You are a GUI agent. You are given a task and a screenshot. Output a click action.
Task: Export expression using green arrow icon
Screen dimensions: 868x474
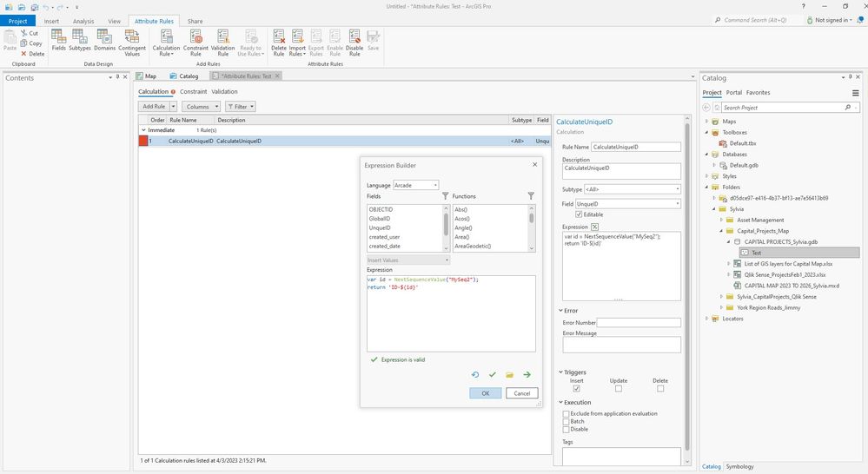point(527,374)
